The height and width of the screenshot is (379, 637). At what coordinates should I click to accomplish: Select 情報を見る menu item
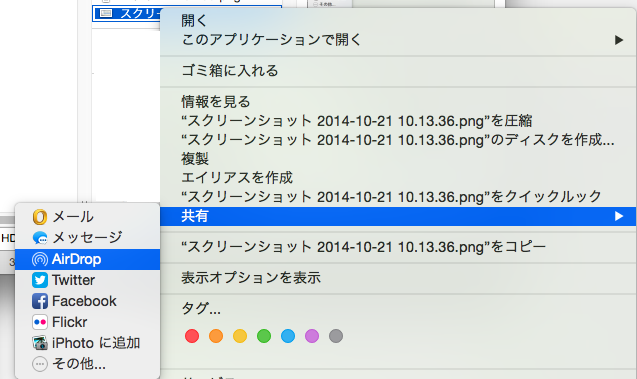(x=398, y=102)
